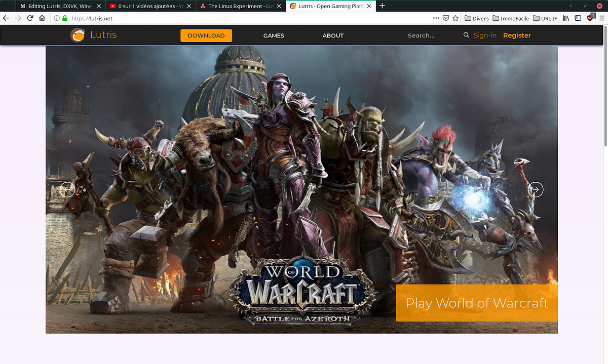This screenshot has height=364, width=608.
Task: Click the green secure padlock icon
Action: tap(64, 18)
